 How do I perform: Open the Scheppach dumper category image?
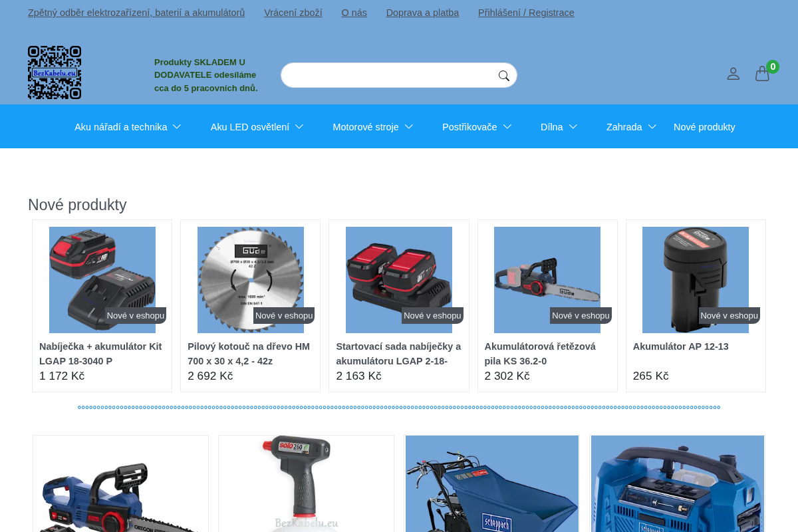492,484
